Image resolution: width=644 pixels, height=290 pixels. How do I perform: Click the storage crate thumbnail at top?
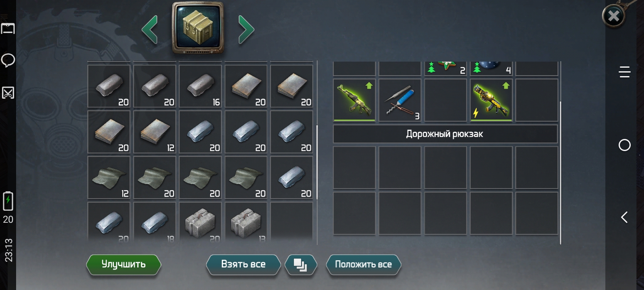[198, 28]
